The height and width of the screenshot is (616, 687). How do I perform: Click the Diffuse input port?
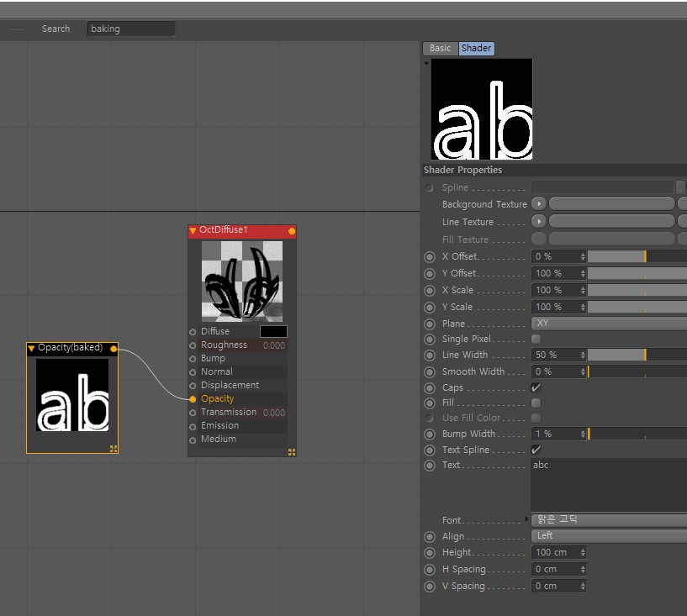(x=193, y=332)
